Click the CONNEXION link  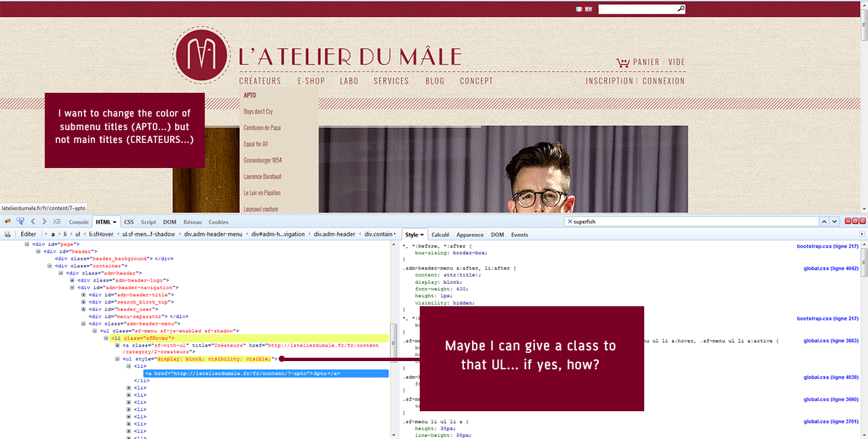pos(663,81)
